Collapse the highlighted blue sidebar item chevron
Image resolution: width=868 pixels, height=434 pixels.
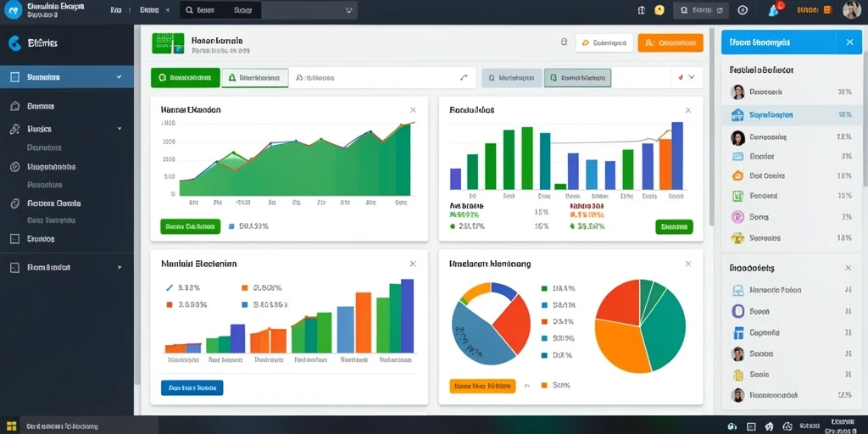click(119, 77)
